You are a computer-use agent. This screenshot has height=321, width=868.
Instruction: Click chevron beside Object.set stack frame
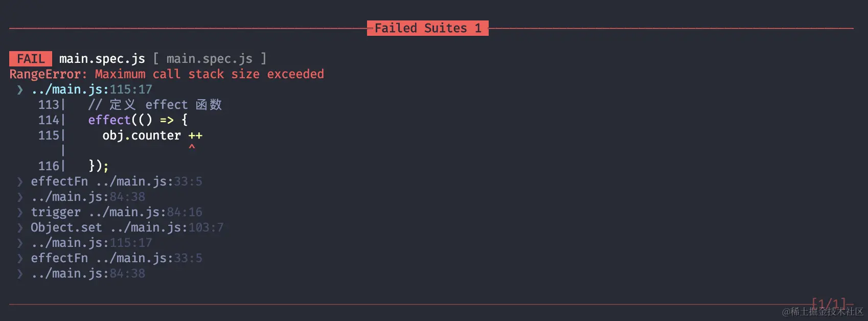click(x=20, y=227)
